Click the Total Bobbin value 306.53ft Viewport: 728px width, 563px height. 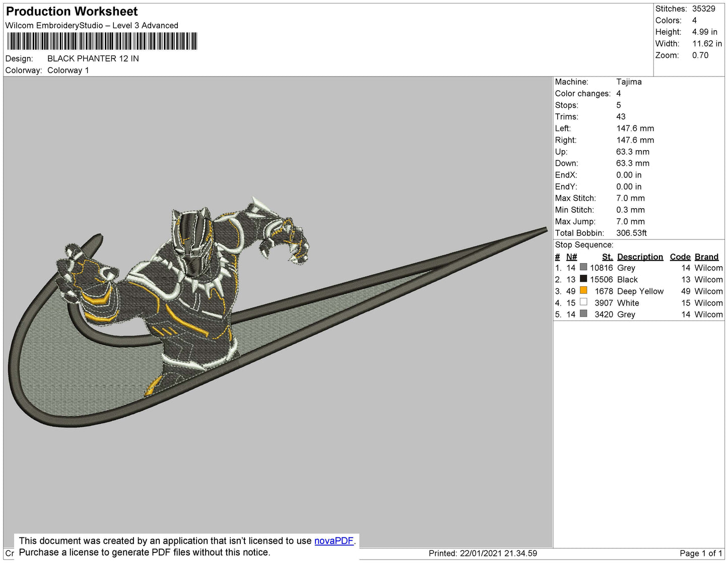click(631, 233)
